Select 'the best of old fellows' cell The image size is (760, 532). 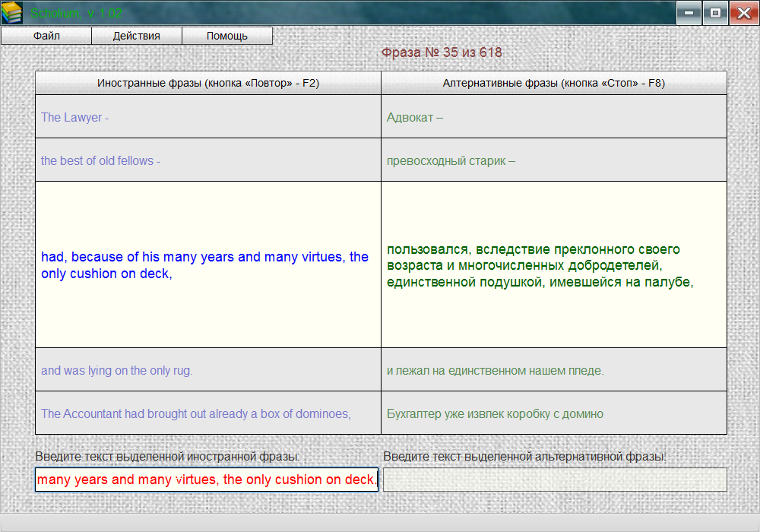click(207, 160)
